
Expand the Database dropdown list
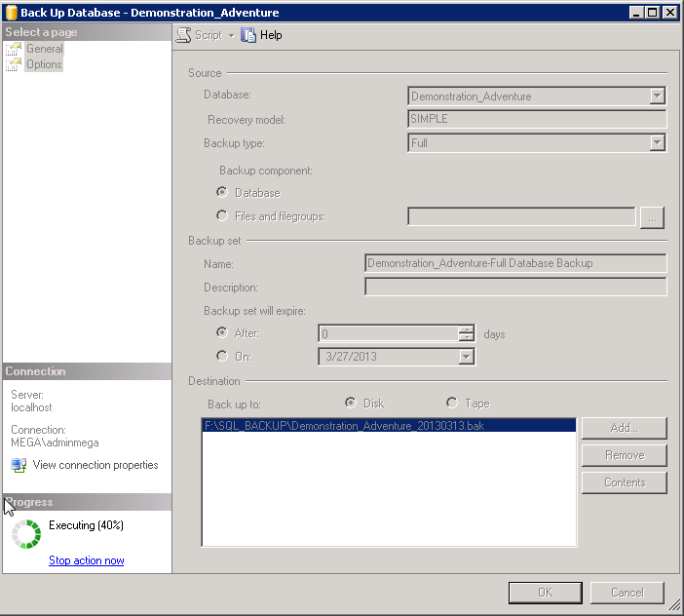657,96
